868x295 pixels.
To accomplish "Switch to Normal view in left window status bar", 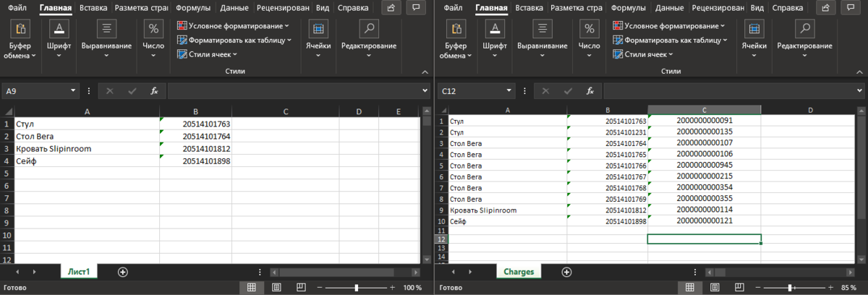I will pyautogui.click(x=251, y=287).
